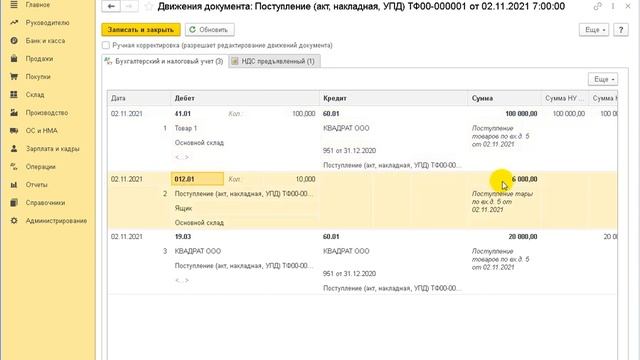The width and height of the screenshot is (640, 360).
Task: Open the Администрирование gear icon
Action: 14,221
